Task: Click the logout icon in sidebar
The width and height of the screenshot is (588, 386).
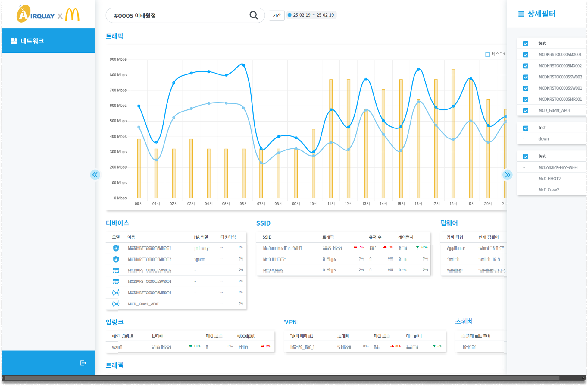Action: click(83, 363)
